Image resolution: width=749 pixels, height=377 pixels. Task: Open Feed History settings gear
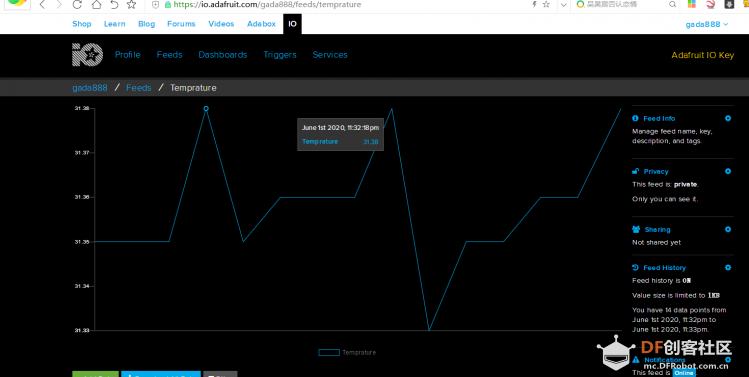coord(728,268)
